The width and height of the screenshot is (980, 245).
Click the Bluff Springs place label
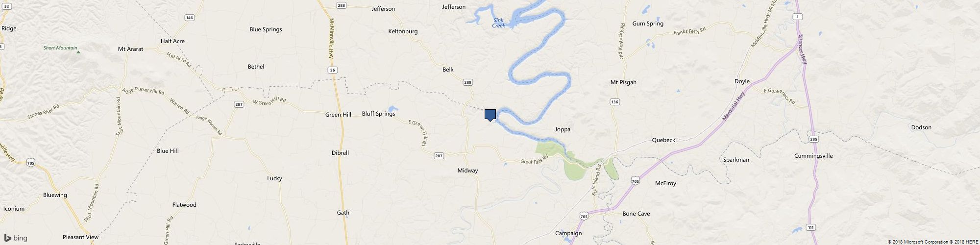(378, 114)
